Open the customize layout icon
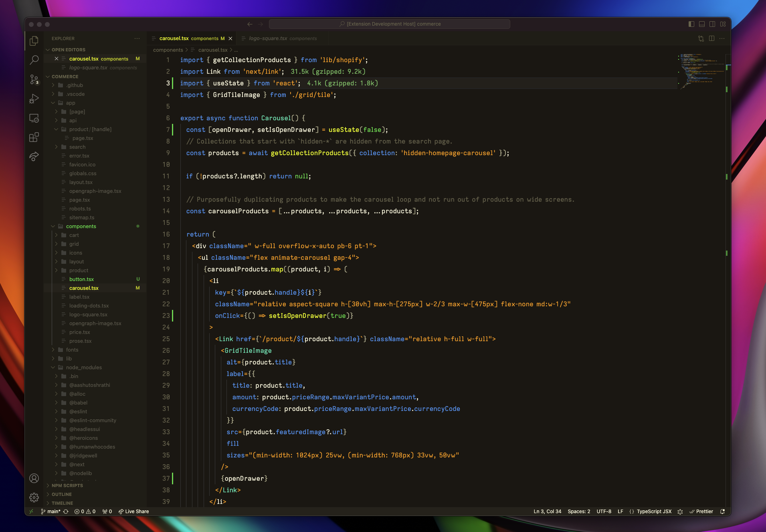 (723, 24)
